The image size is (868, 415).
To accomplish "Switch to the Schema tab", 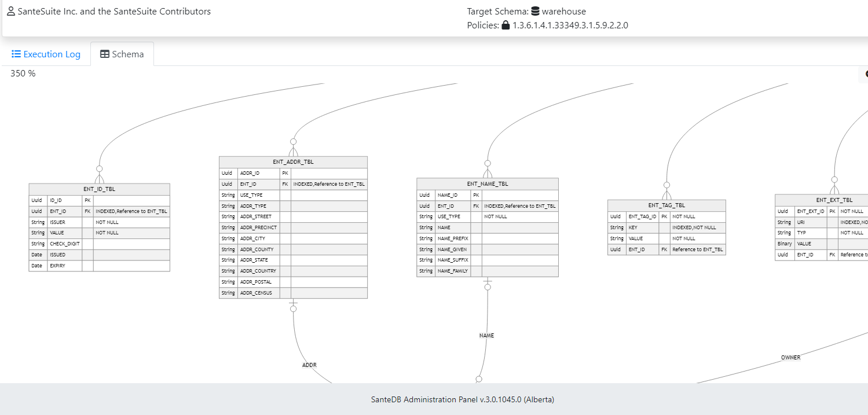I will 122,54.
